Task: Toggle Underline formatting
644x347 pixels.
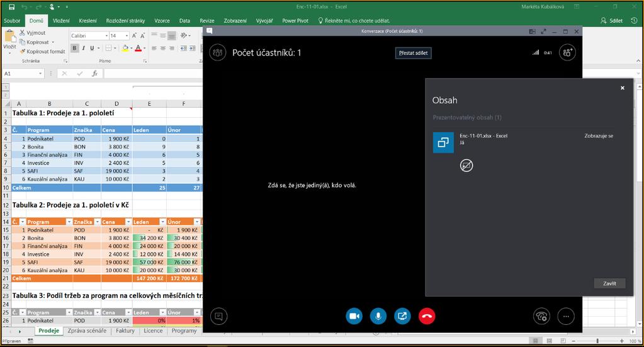Action: point(92,48)
